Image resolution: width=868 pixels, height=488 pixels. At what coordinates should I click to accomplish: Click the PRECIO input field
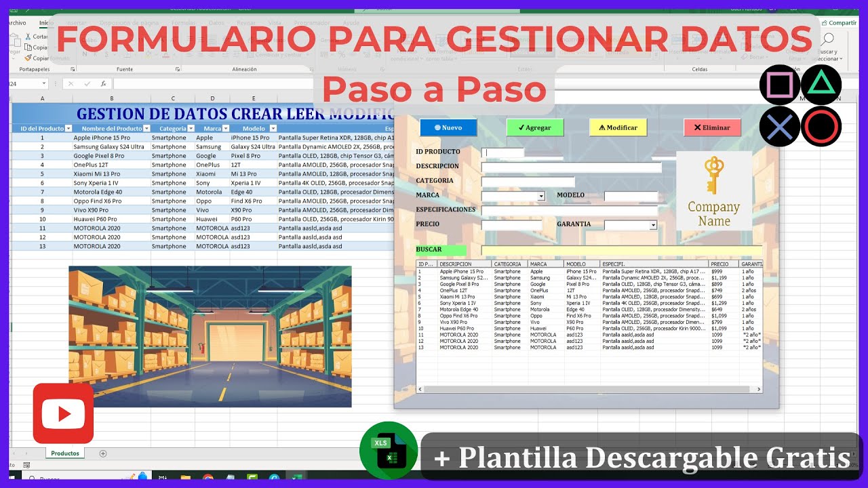point(512,225)
